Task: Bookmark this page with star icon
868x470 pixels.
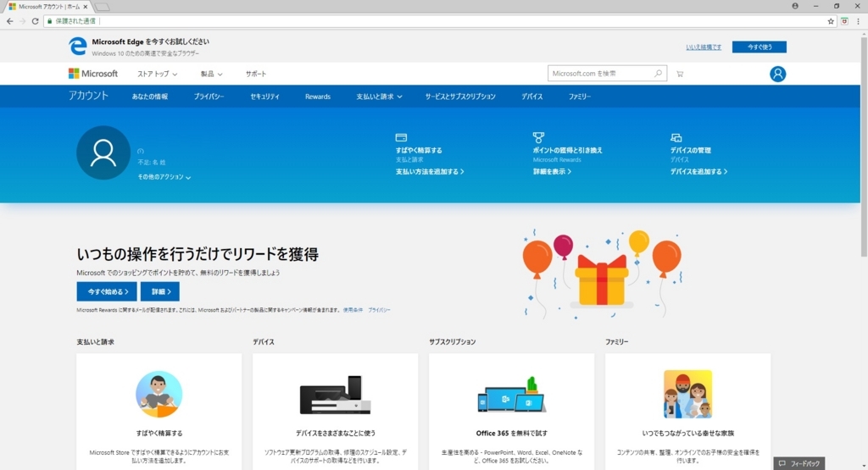Action: (x=831, y=21)
